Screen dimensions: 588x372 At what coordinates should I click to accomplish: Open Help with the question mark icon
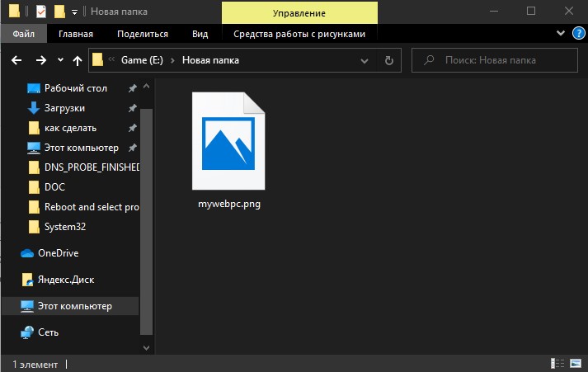[579, 33]
